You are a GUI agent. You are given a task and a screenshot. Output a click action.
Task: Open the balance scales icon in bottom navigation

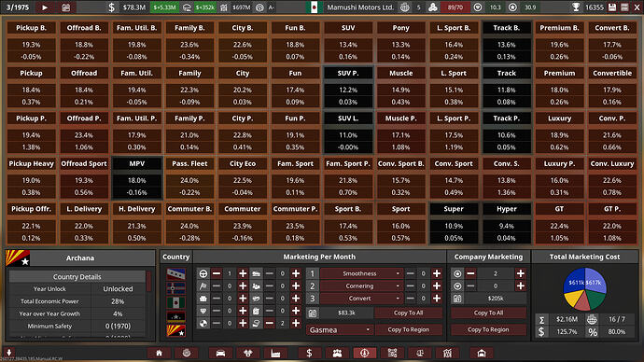click(420, 353)
